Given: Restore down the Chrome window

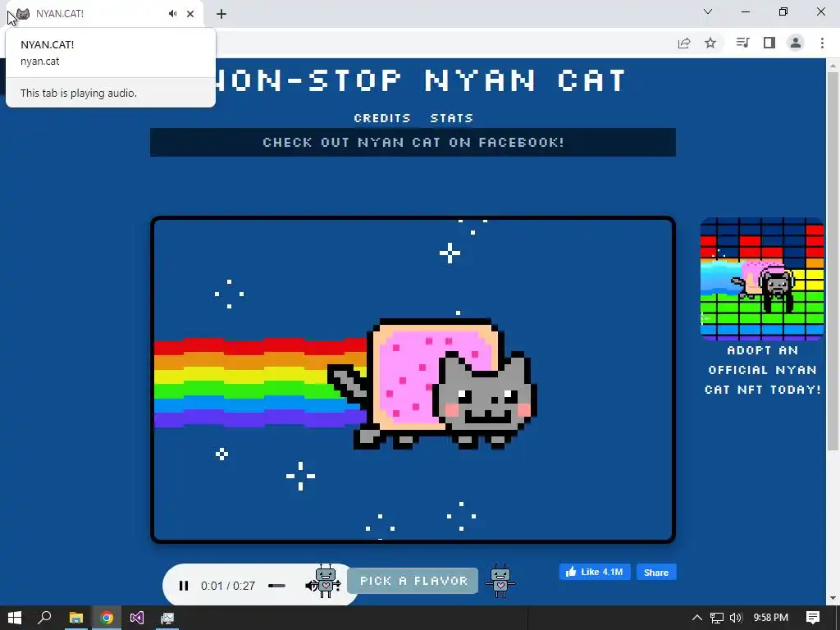Looking at the screenshot, I should click(x=783, y=11).
